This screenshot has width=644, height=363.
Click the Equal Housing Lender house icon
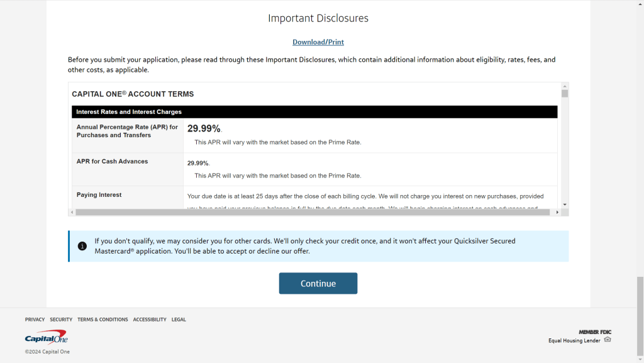click(x=608, y=340)
